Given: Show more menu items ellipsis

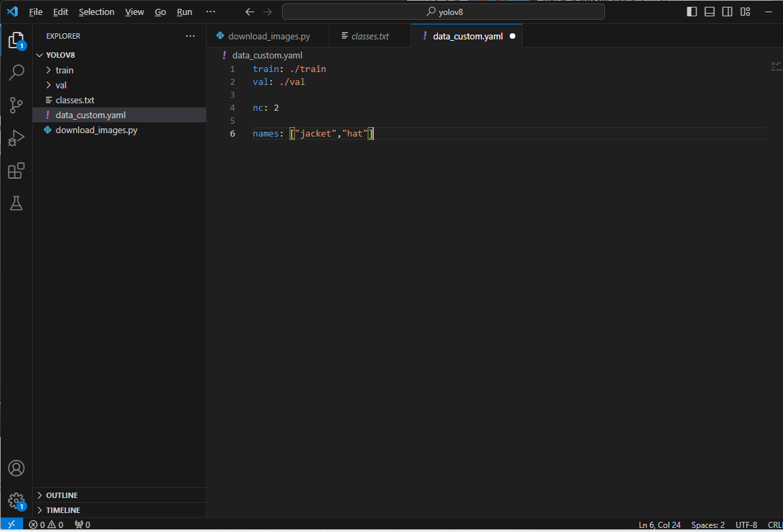Looking at the screenshot, I should coord(211,12).
